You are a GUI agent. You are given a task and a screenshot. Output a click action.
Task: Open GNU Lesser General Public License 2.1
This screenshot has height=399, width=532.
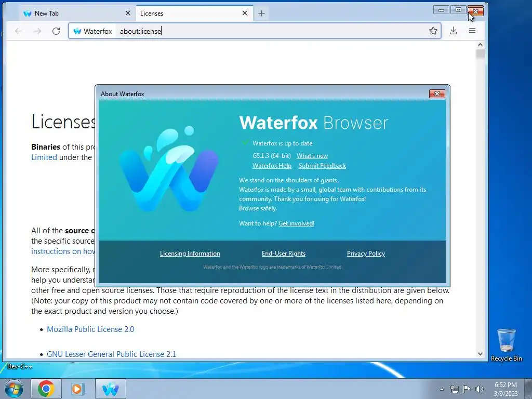point(111,354)
